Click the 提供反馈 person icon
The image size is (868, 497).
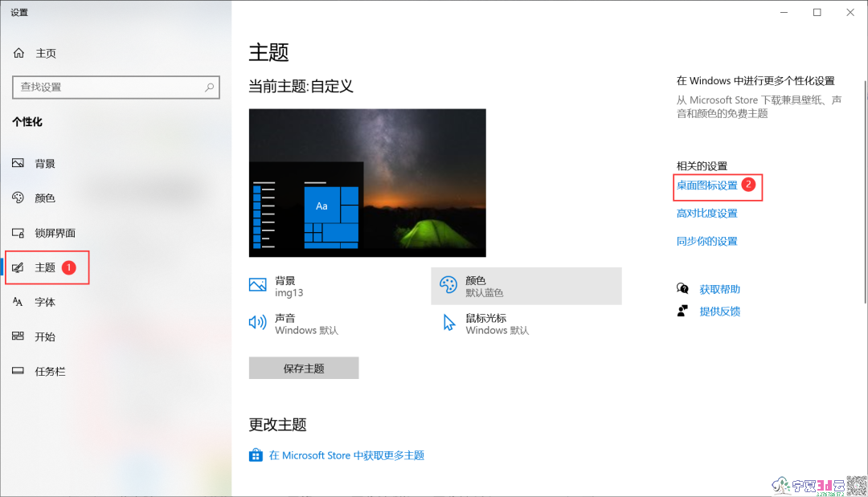coord(682,311)
